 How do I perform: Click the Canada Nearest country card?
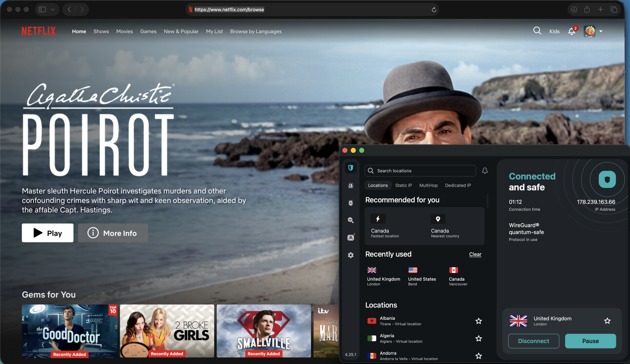coord(455,226)
